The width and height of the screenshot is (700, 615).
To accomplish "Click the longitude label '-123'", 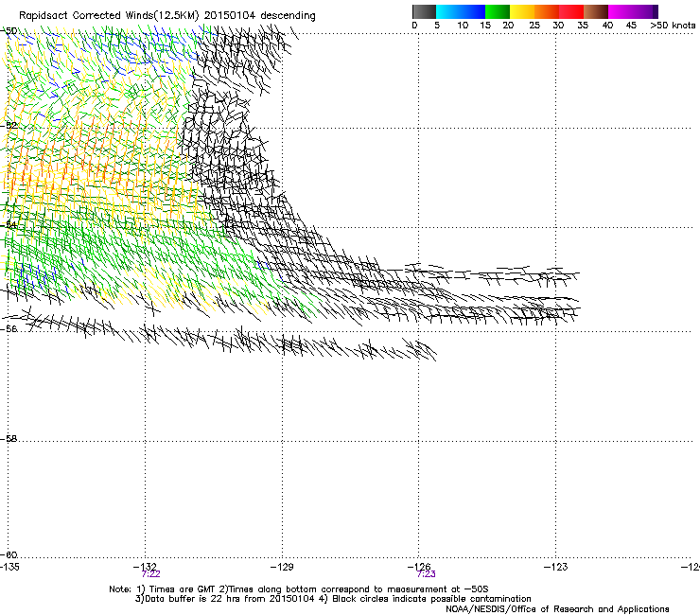I will pyautogui.click(x=556, y=567).
